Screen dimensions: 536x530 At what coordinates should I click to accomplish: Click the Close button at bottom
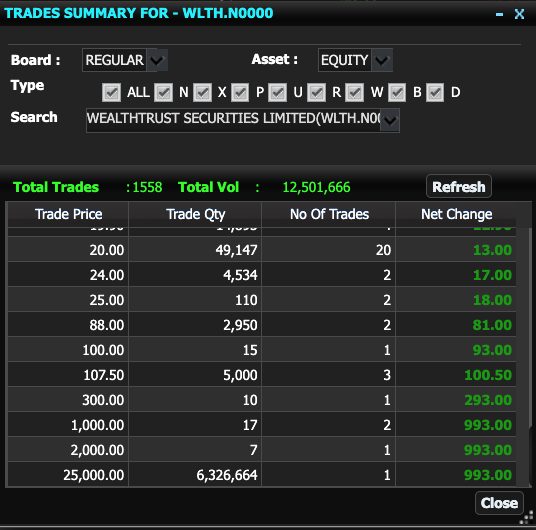499,503
